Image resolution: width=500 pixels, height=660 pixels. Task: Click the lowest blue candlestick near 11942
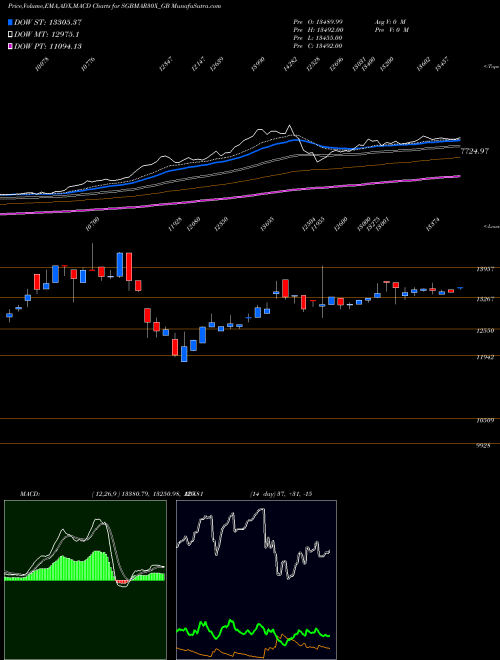pyautogui.click(x=184, y=354)
